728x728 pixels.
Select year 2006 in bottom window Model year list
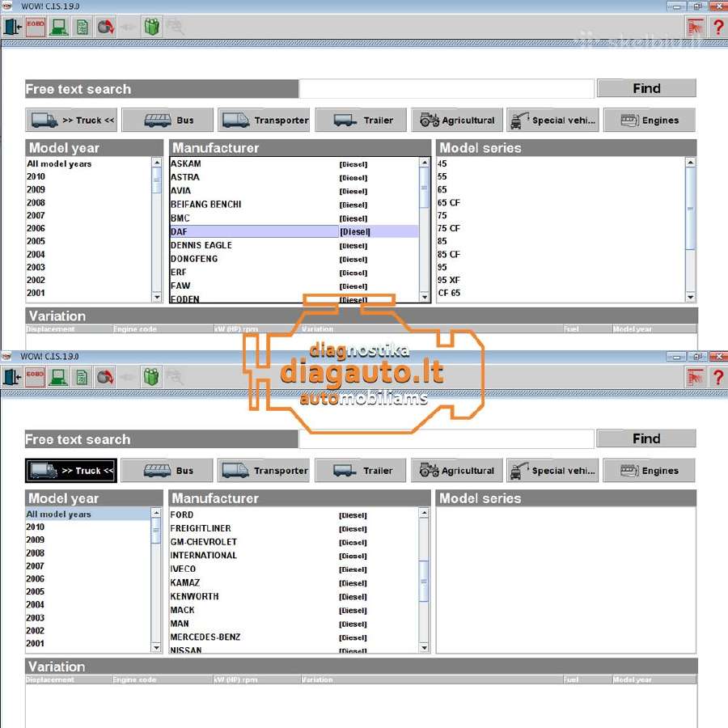tap(88, 579)
